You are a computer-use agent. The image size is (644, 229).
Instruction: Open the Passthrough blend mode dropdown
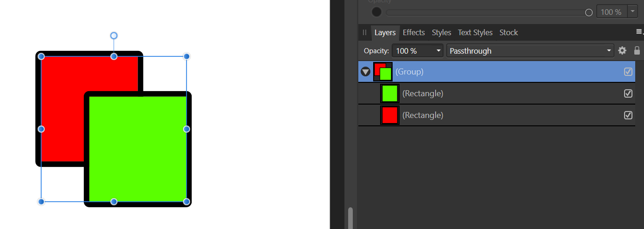coord(530,51)
